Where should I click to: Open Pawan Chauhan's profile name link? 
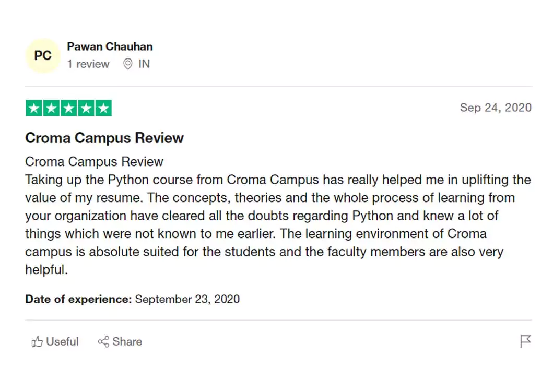click(x=110, y=46)
